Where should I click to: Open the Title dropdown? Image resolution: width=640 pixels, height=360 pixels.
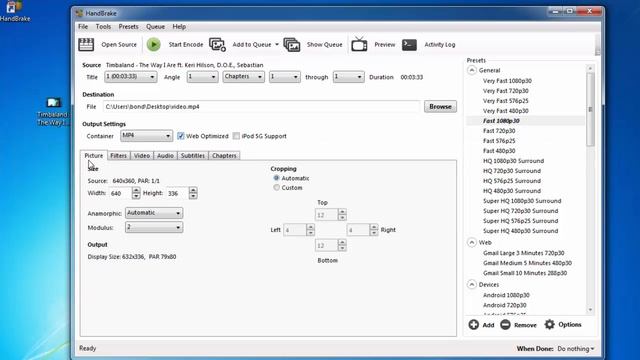coord(131,77)
